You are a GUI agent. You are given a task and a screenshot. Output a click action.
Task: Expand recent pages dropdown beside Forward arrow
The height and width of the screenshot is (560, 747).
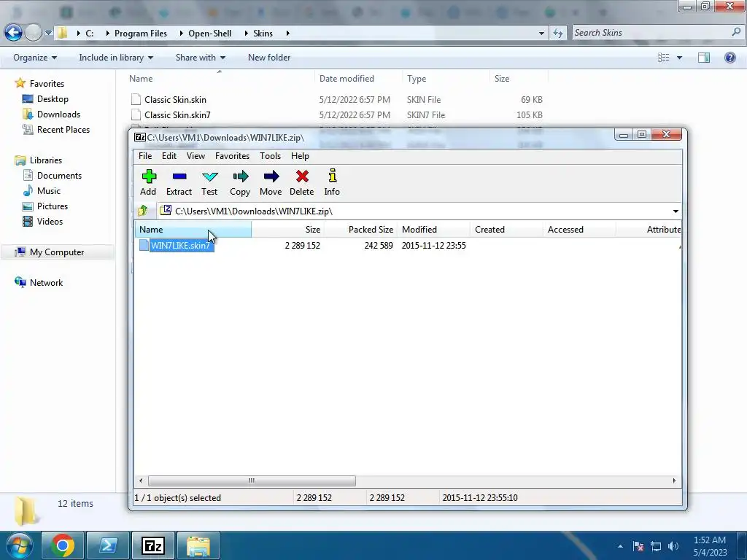coord(48,33)
